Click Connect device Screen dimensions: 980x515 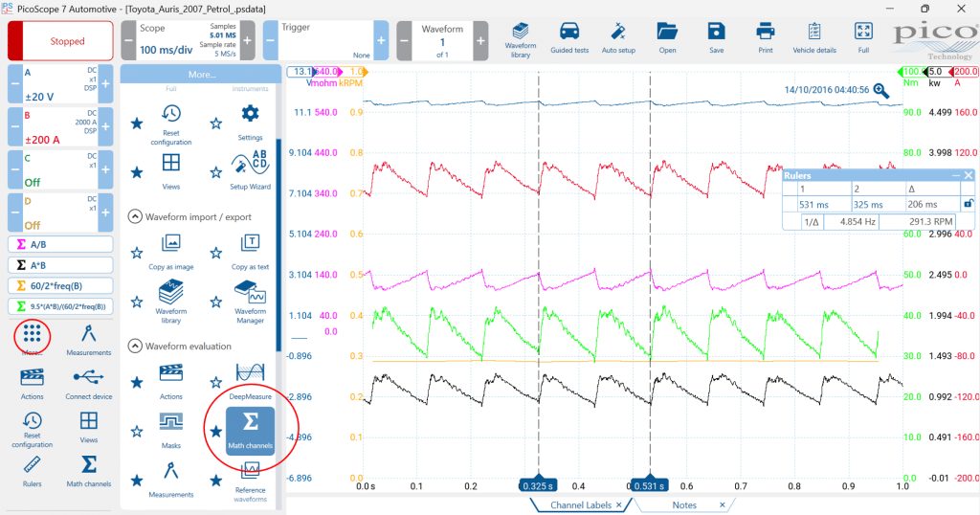(x=89, y=384)
